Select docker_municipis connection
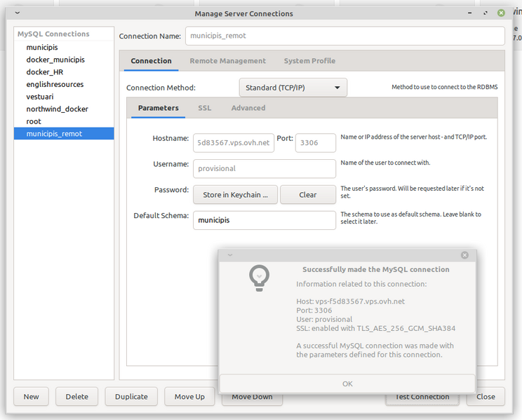This screenshot has height=420, width=522. [x=55, y=60]
